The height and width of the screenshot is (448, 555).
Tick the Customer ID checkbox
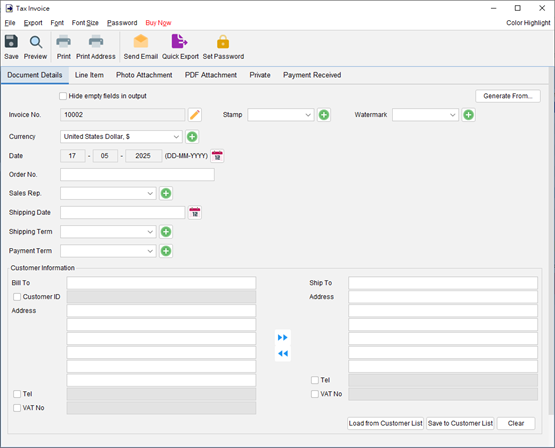tap(17, 297)
